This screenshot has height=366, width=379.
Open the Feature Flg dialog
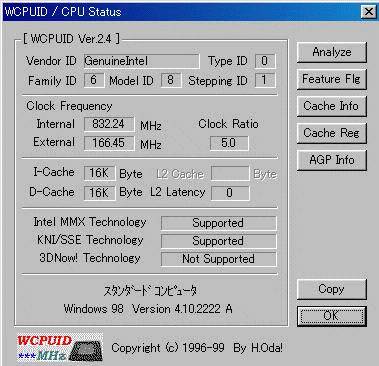click(x=332, y=79)
